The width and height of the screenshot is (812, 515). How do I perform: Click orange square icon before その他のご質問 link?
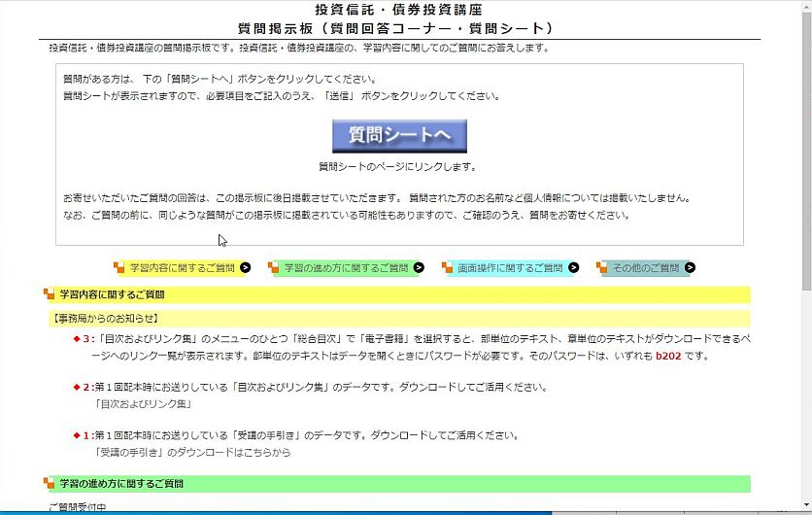[x=602, y=267]
